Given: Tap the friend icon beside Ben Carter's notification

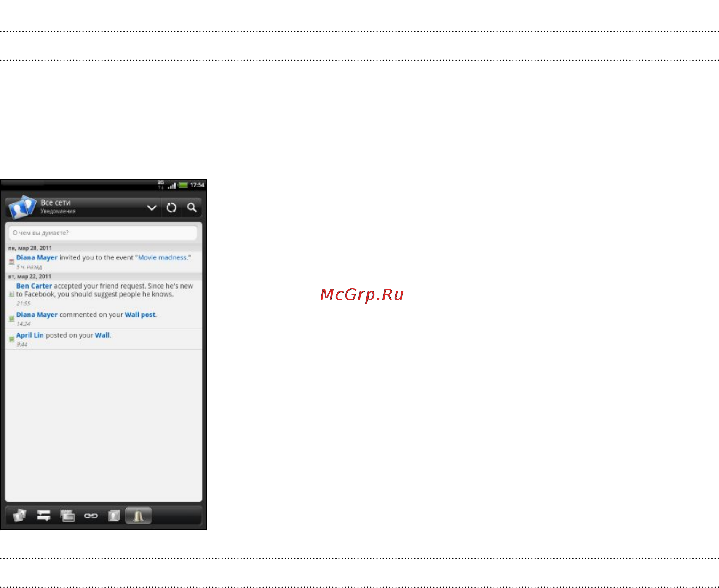Looking at the screenshot, I should tap(12, 294).
